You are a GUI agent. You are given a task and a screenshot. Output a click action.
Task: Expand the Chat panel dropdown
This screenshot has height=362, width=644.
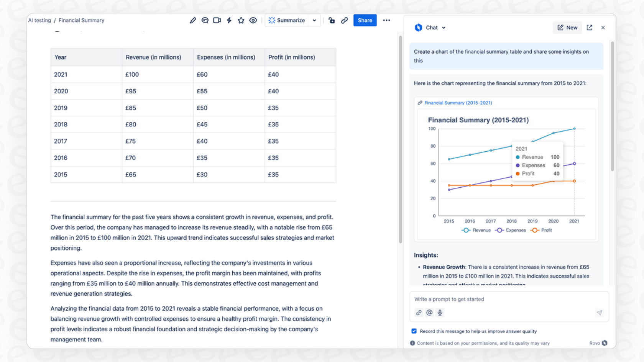444,28
